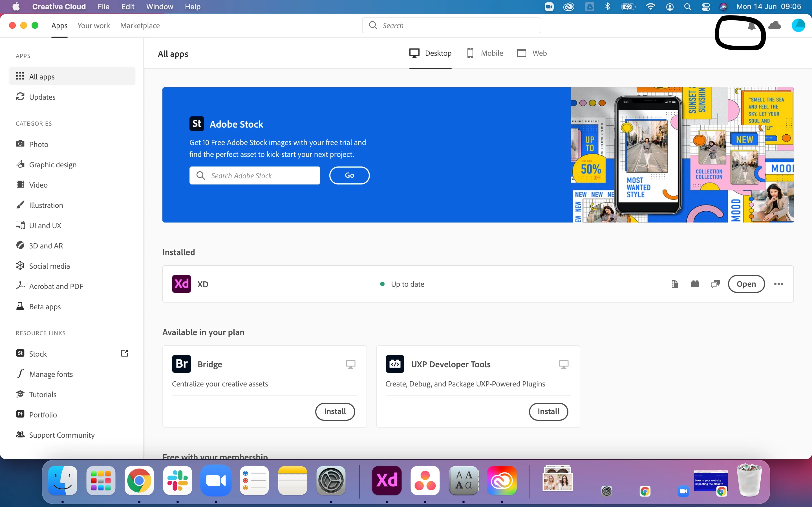Open XD plugins icon
Image resolution: width=812 pixels, height=507 pixels.
pos(695,284)
